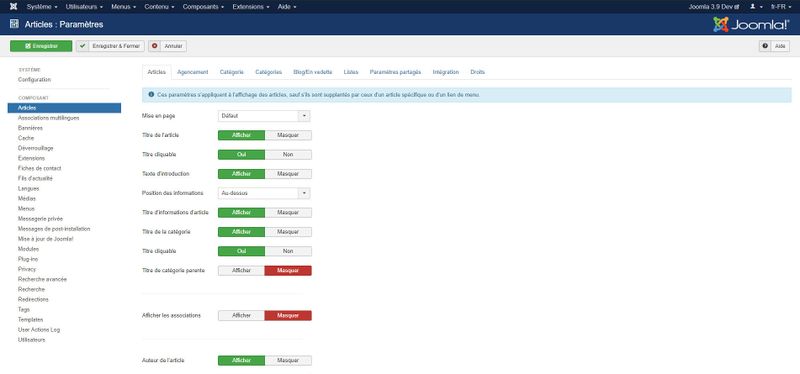Click the Aide help button

774,46
